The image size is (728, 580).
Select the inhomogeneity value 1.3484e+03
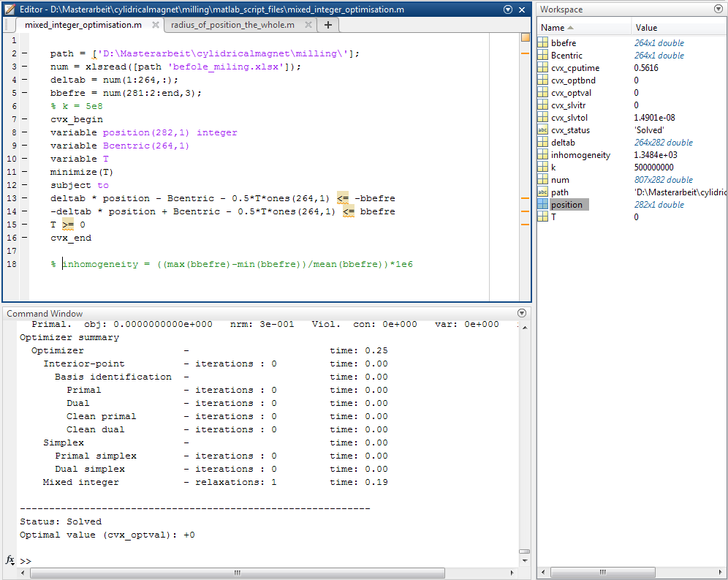coord(656,155)
